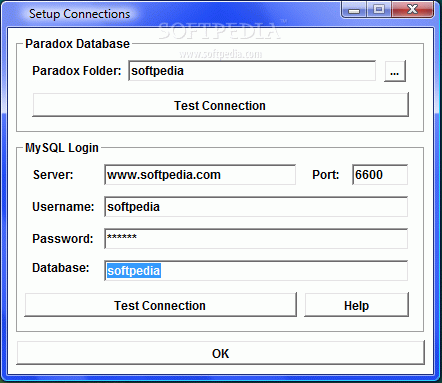Click the Paradox Folder input field

[x=252, y=71]
